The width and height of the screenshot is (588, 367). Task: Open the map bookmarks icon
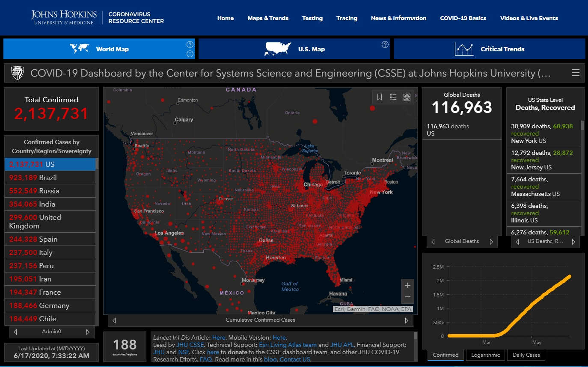click(x=380, y=97)
